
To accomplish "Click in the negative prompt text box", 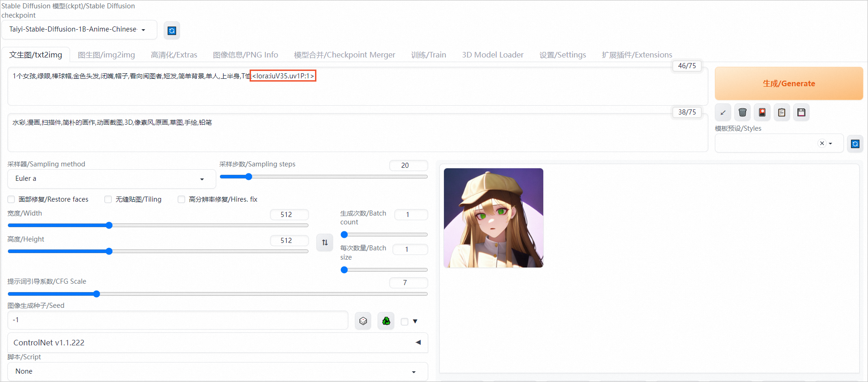I will tap(357, 133).
